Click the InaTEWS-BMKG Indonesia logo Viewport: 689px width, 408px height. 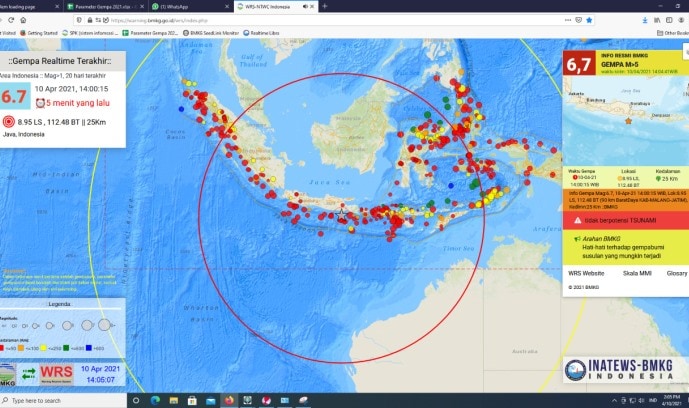click(623, 370)
